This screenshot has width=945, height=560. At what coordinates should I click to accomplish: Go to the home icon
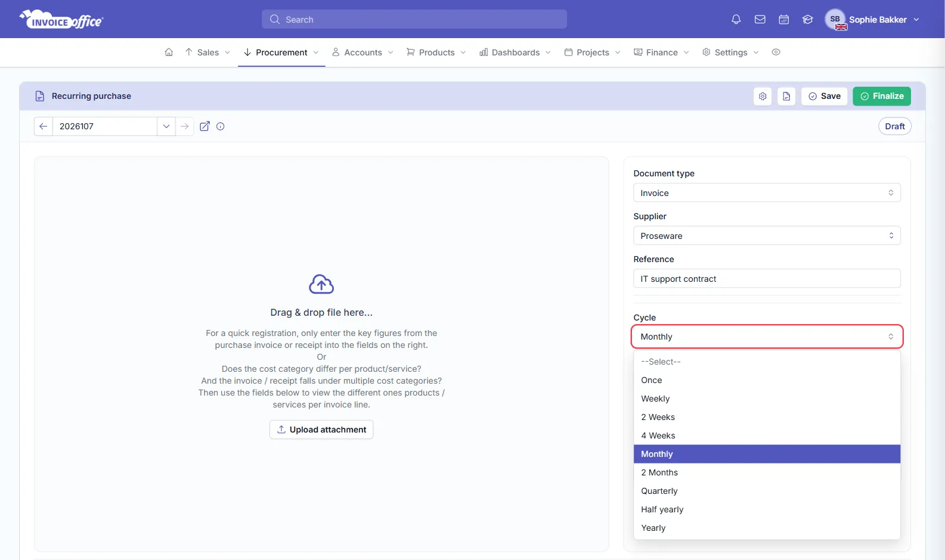[169, 52]
